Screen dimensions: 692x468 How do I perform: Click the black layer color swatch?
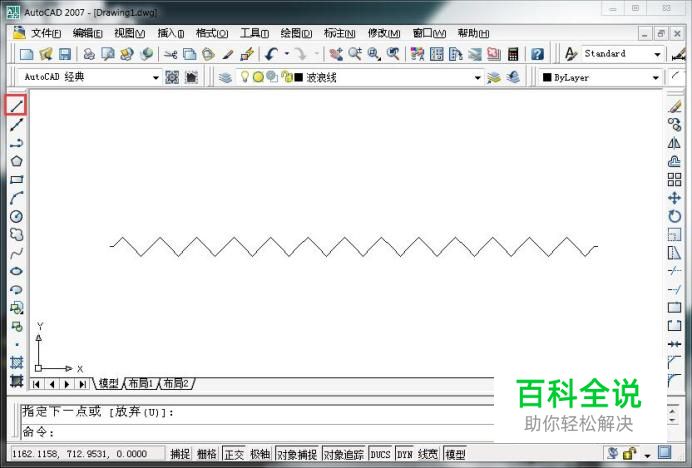pos(298,78)
